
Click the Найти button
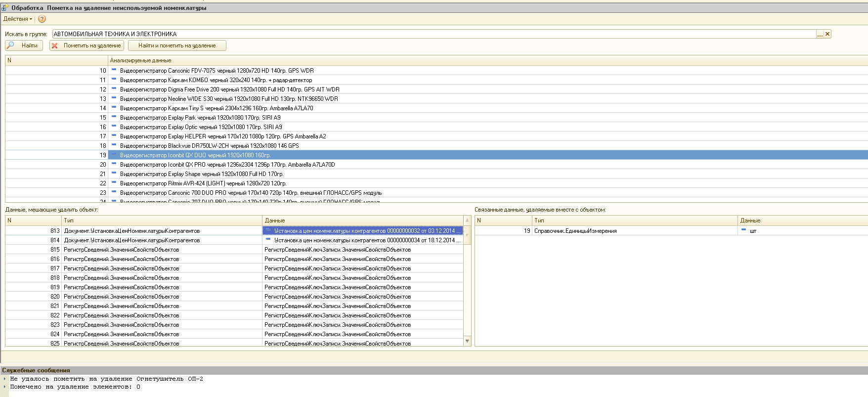click(24, 45)
